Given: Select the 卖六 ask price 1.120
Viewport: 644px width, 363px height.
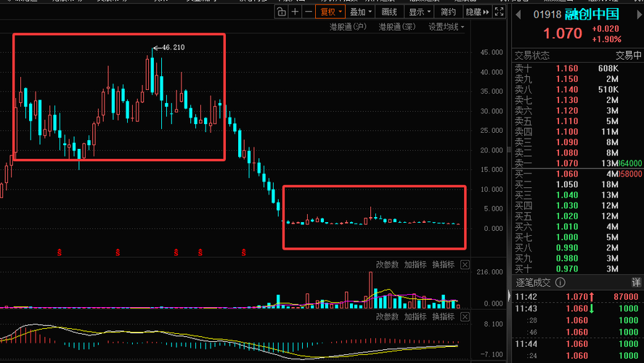Looking at the screenshot, I should [x=567, y=111].
